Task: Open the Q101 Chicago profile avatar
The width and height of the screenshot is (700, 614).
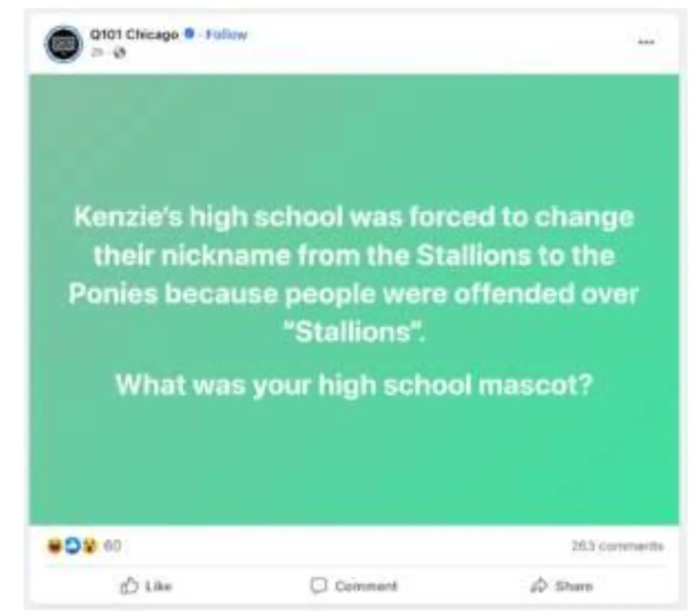Action: [64, 44]
